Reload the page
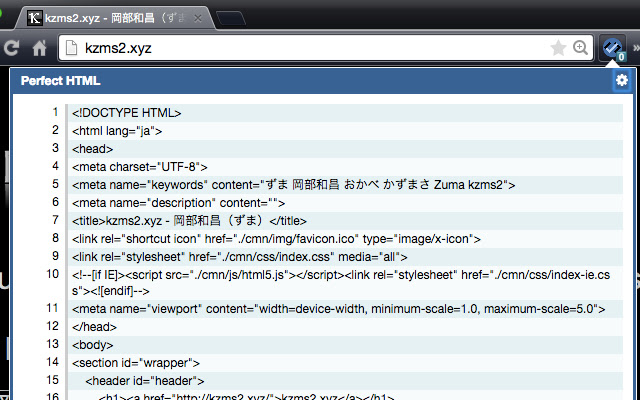 (x=13, y=47)
